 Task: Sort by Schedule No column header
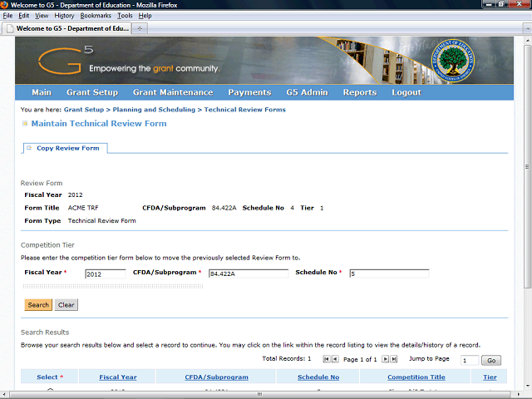click(x=318, y=377)
